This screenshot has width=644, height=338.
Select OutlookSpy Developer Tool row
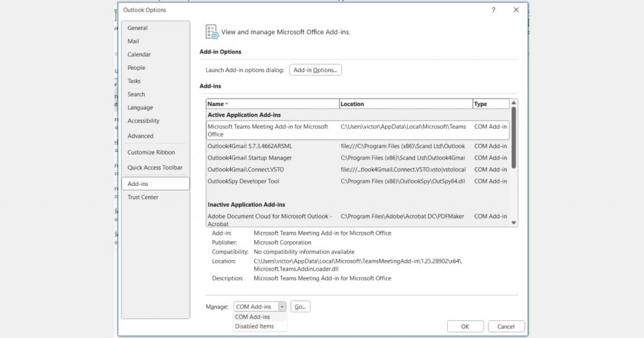(357, 181)
